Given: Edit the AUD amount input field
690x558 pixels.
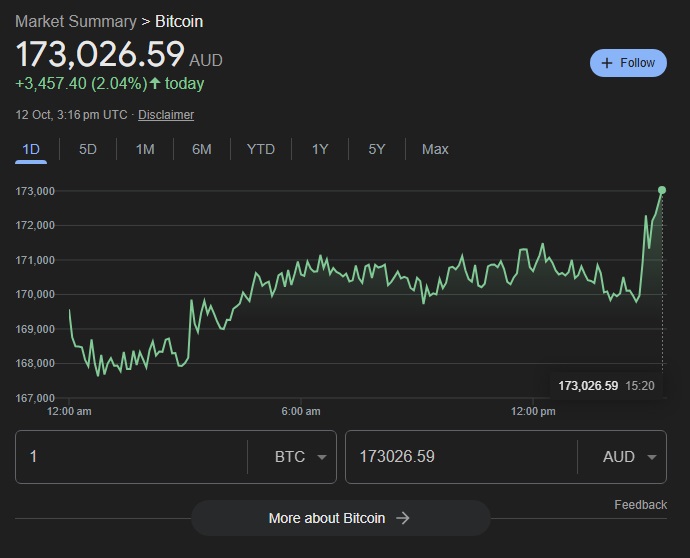Looking at the screenshot, I should point(460,457).
